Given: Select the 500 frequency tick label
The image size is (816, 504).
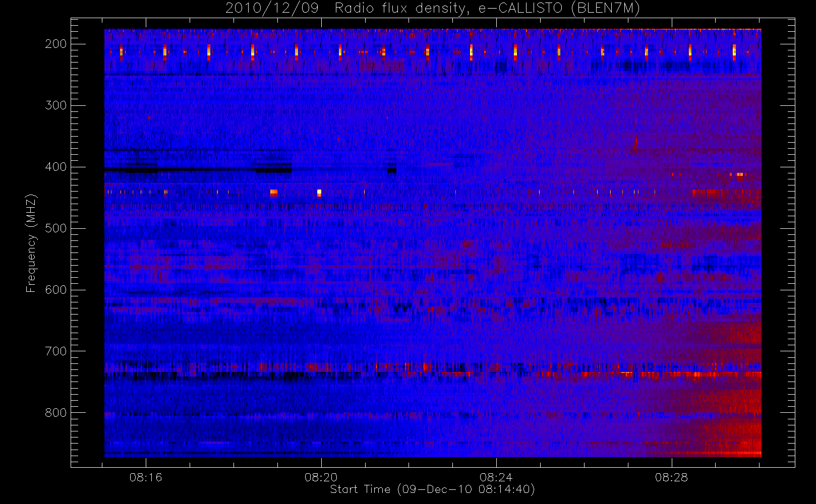Looking at the screenshot, I should (x=56, y=228).
